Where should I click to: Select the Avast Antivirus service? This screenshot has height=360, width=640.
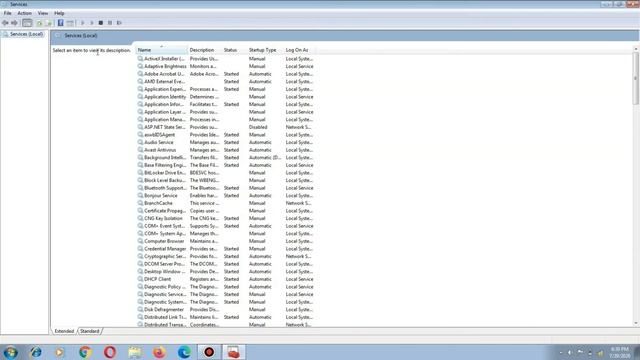(x=225, y=150)
